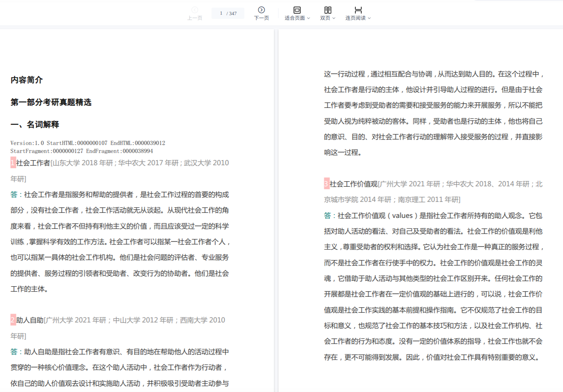Expand the 连页阅读 dropdown chevron
This screenshot has width=563, height=392.
[369, 18]
